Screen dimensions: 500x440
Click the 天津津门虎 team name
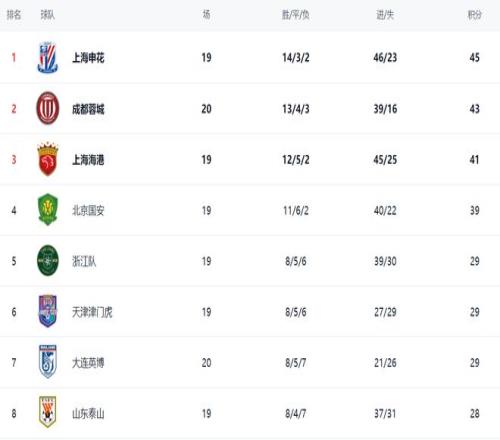click(92, 312)
